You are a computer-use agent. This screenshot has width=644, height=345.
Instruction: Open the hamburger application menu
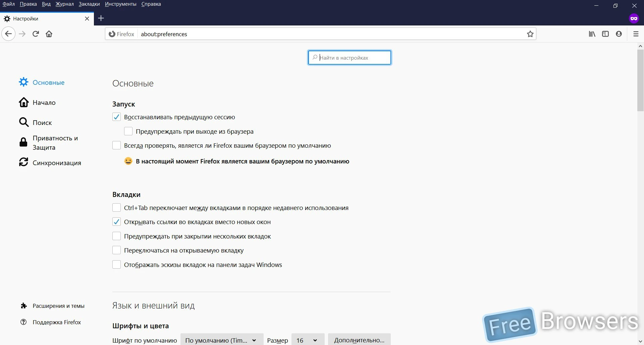[x=636, y=34]
